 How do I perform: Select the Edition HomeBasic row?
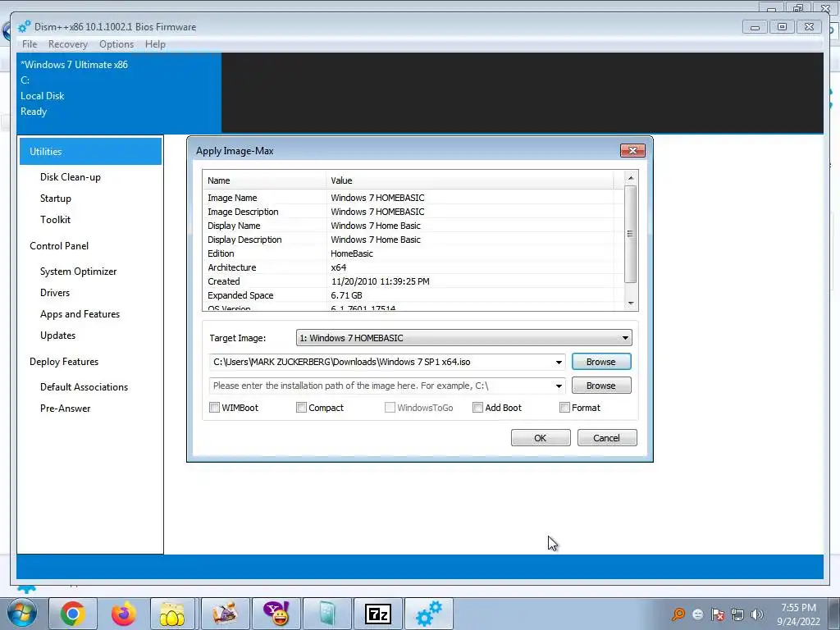413,253
